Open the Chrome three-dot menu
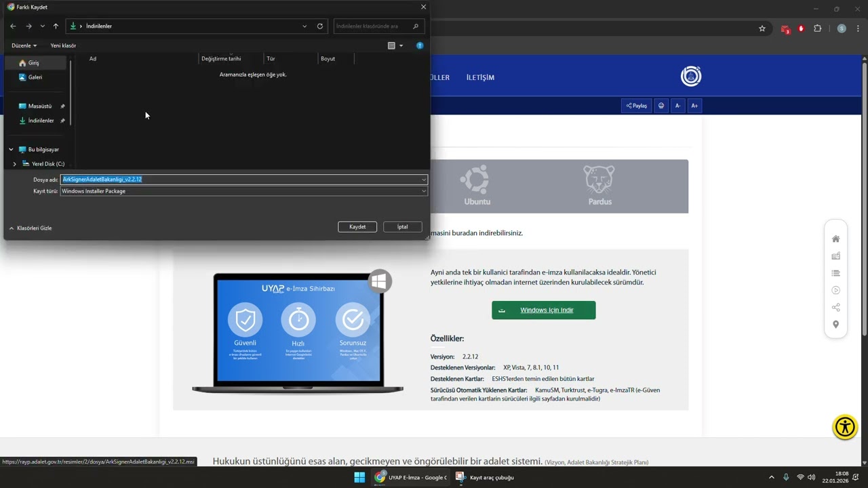Image resolution: width=868 pixels, height=488 pixels. point(858,28)
